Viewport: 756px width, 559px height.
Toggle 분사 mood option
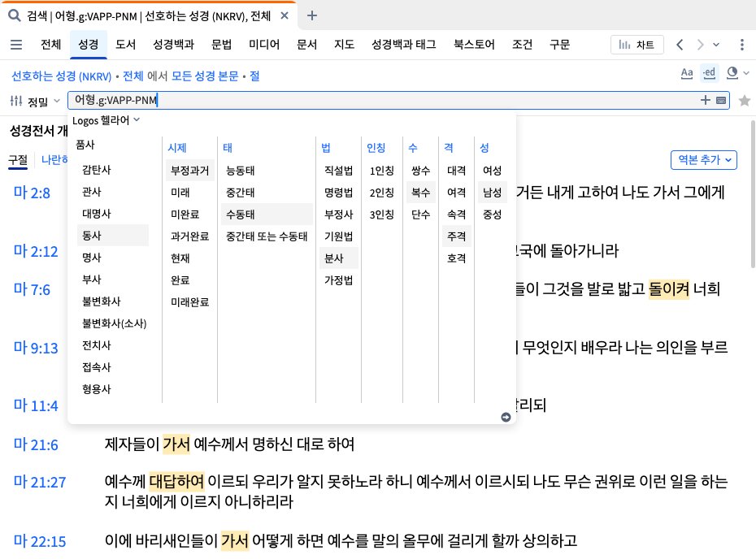[x=338, y=258]
